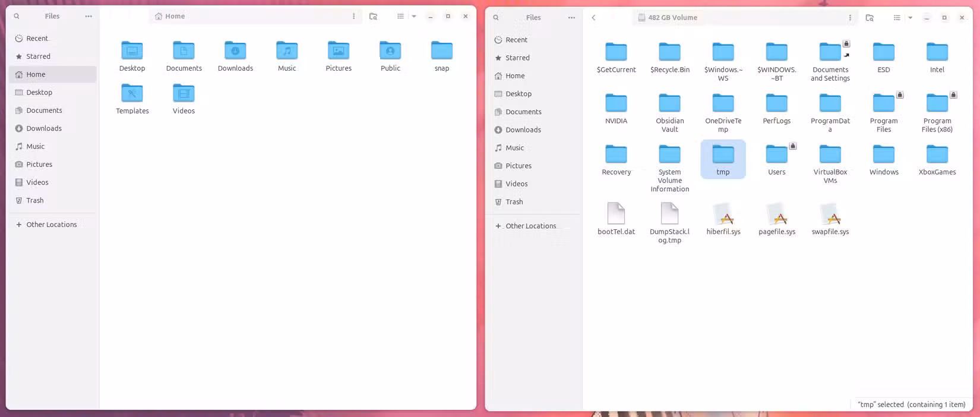Select swapfile.sys file

click(x=830, y=219)
